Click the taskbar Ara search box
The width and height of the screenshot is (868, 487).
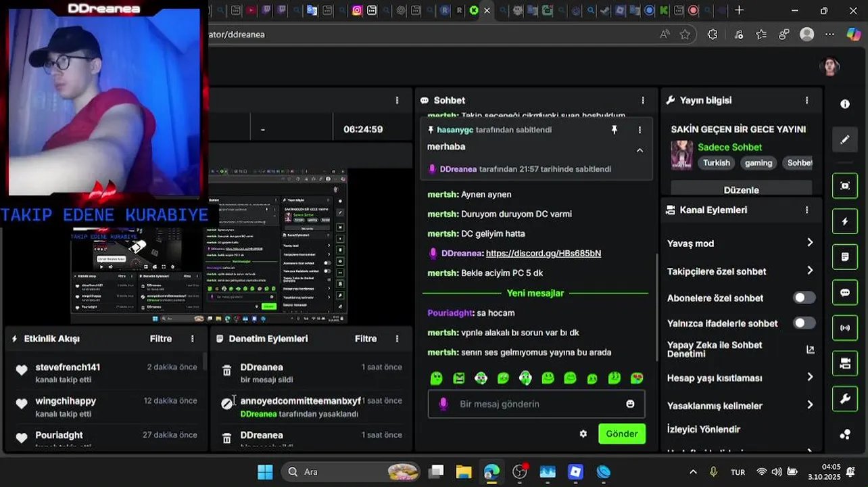pos(351,472)
